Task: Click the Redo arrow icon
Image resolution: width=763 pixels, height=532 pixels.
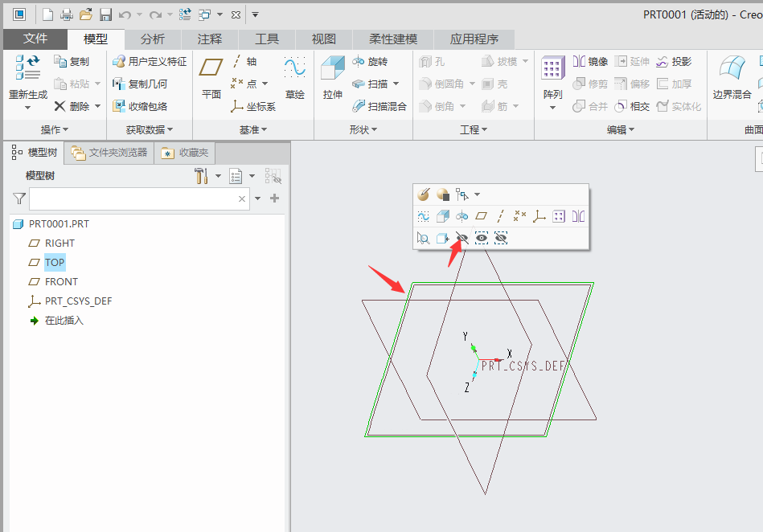Action: [x=155, y=15]
